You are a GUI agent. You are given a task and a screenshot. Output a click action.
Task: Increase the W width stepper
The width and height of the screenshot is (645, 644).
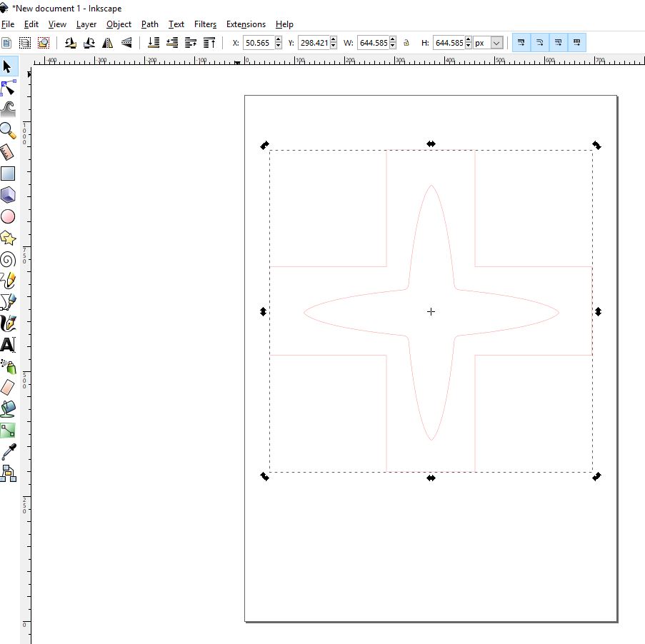pos(393,39)
